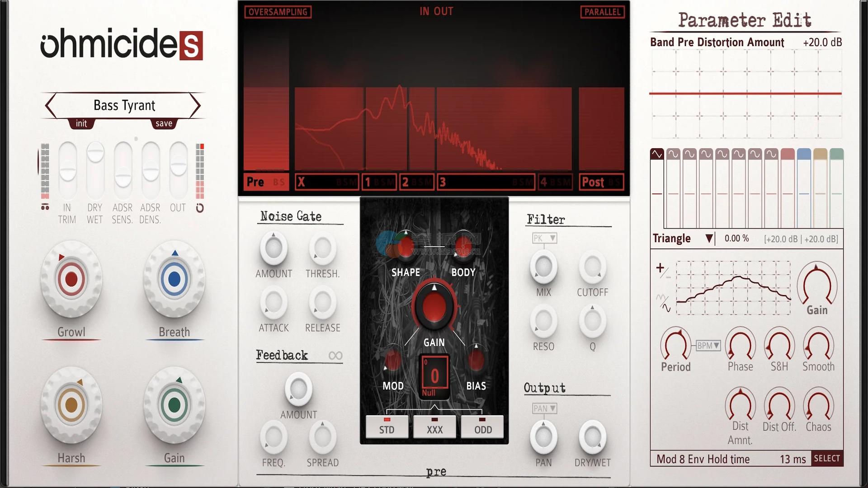Click the Filter MIX knob
Screen dimensions: 868x488
[543, 267]
